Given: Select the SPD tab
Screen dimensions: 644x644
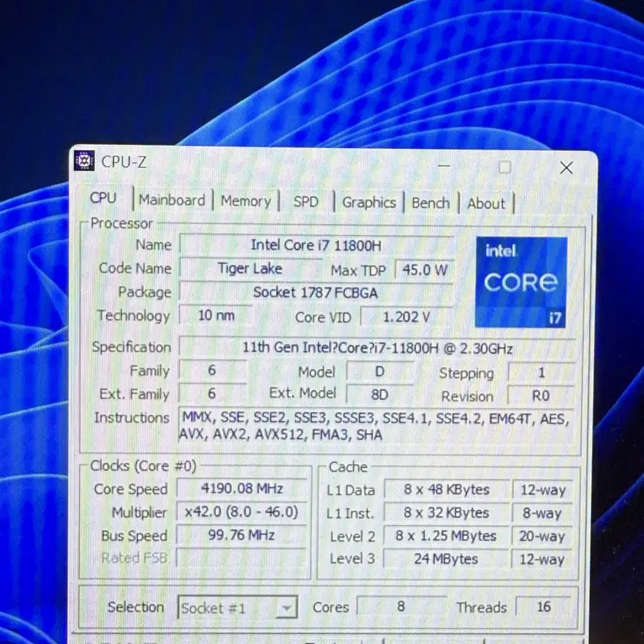Looking at the screenshot, I should coord(306,202).
